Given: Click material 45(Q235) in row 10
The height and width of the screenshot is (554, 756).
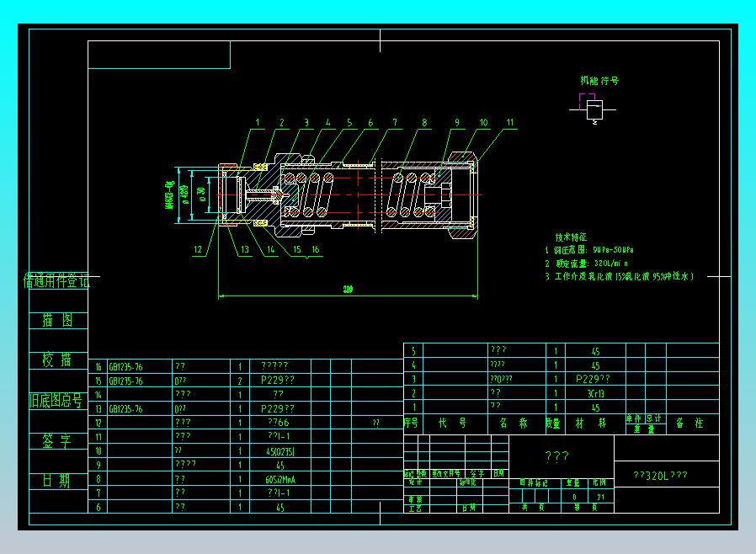Looking at the screenshot, I should (x=280, y=451).
